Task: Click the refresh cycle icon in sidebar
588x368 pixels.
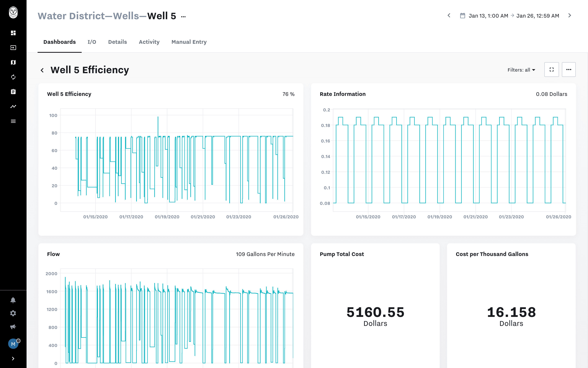Action: [13, 77]
